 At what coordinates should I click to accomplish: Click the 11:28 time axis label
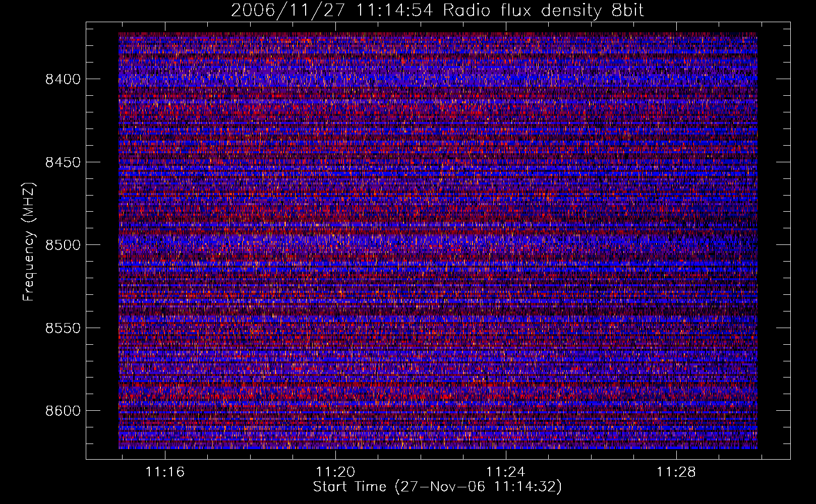676,472
